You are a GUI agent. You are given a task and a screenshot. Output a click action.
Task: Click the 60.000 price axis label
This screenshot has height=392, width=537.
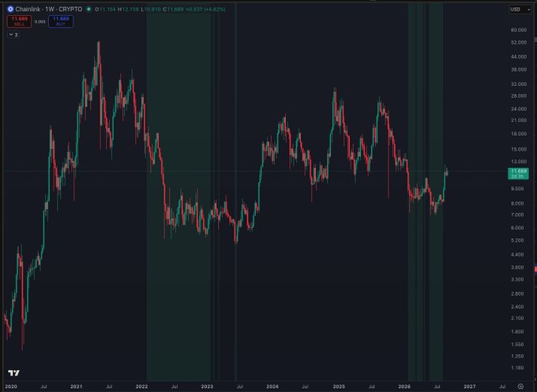point(519,30)
